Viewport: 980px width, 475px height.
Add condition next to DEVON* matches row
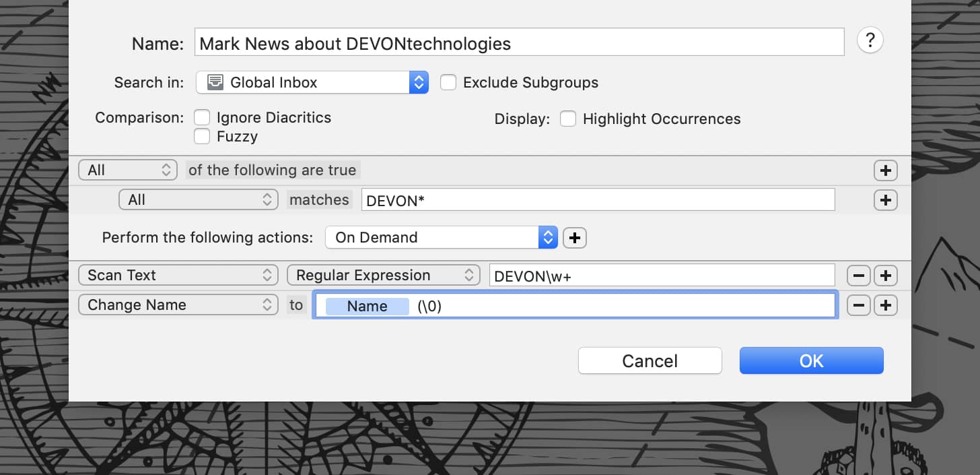[x=885, y=200]
